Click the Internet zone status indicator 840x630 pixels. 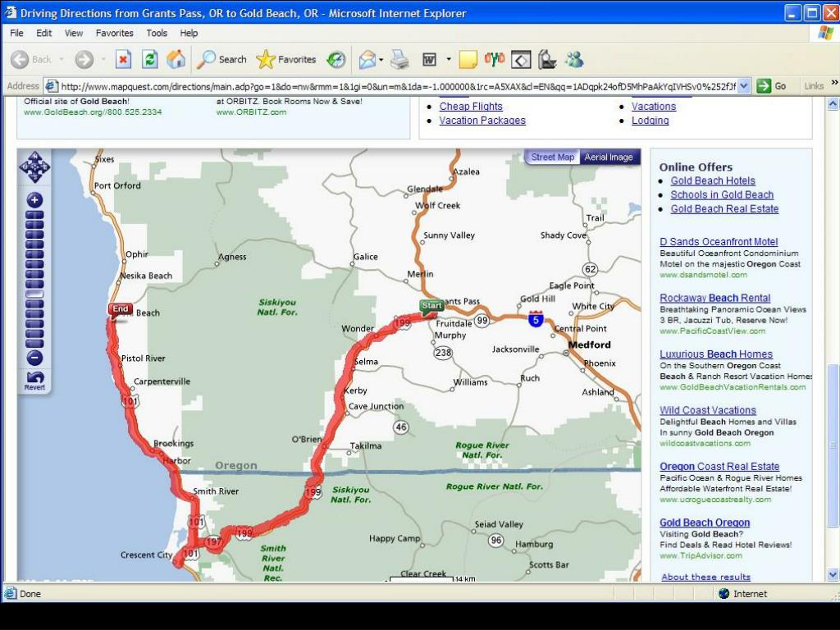(x=743, y=594)
